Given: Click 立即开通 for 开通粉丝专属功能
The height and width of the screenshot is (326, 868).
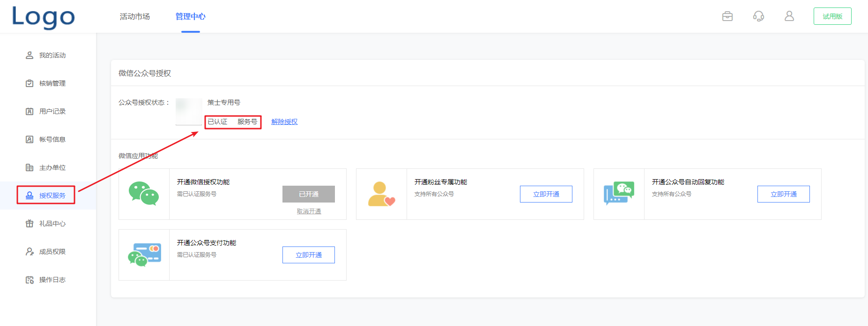Looking at the screenshot, I should 546,194.
